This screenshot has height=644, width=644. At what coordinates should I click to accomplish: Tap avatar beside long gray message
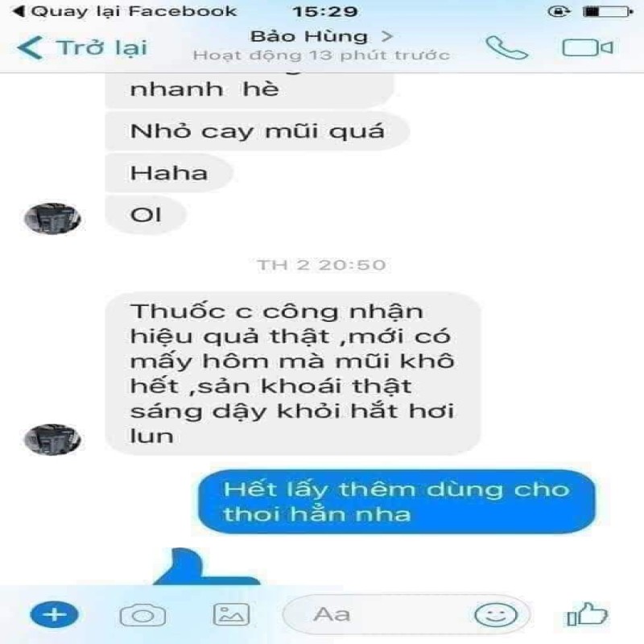(x=52, y=439)
